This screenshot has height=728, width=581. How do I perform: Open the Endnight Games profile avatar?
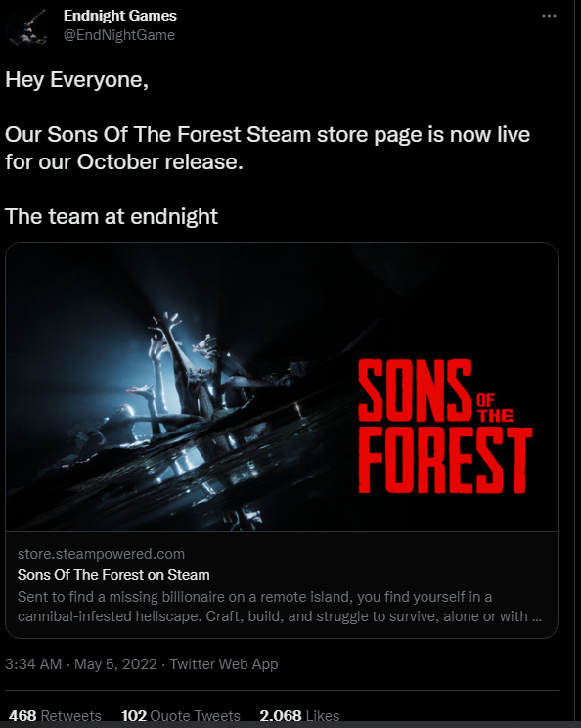click(x=27, y=26)
